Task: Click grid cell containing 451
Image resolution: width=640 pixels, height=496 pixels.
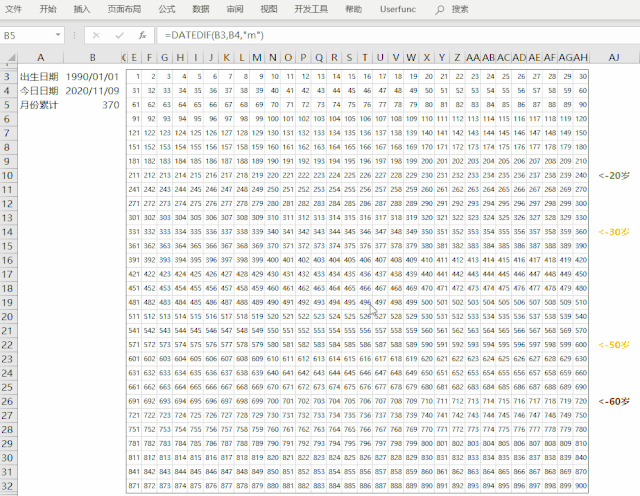Action: (134, 288)
